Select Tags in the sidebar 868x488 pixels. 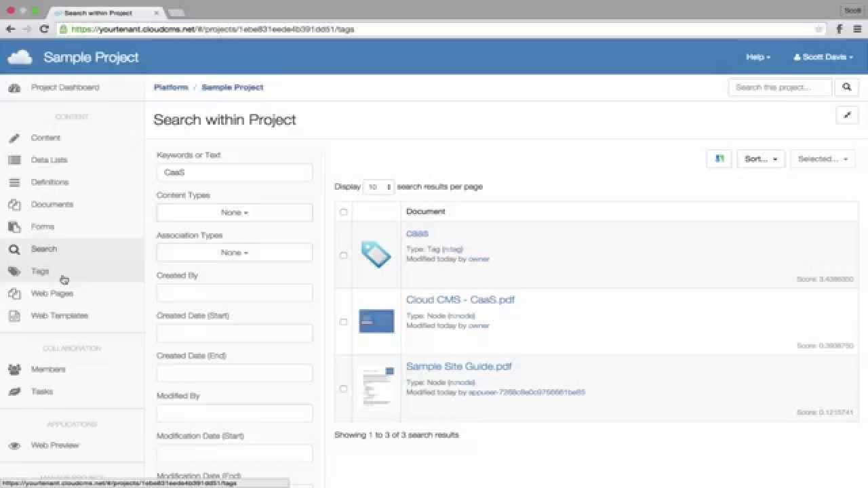[40, 271]
